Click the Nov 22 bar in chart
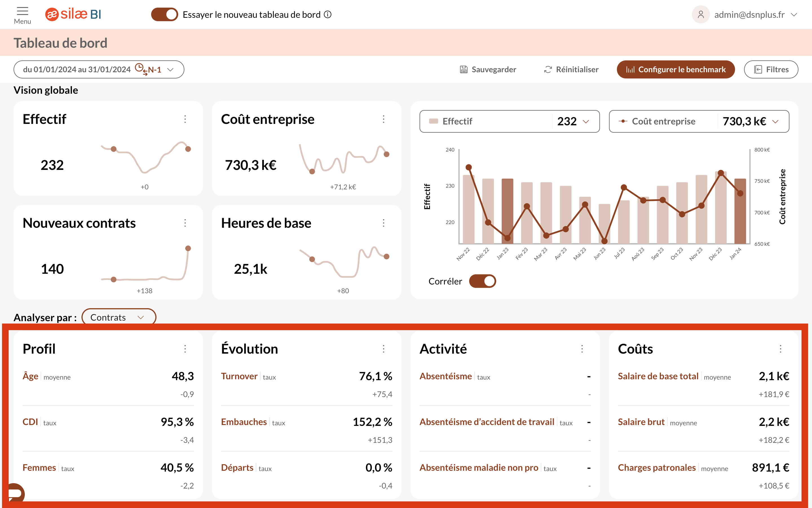The height and width of the screenshot is (508, 812). click(469, 209)
